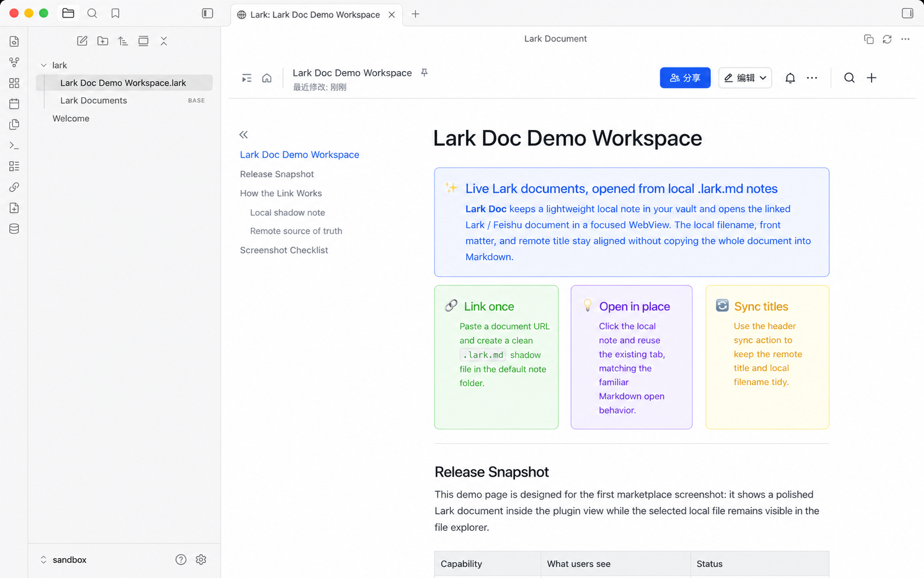Click the ribbon database icon

[14, 229]
